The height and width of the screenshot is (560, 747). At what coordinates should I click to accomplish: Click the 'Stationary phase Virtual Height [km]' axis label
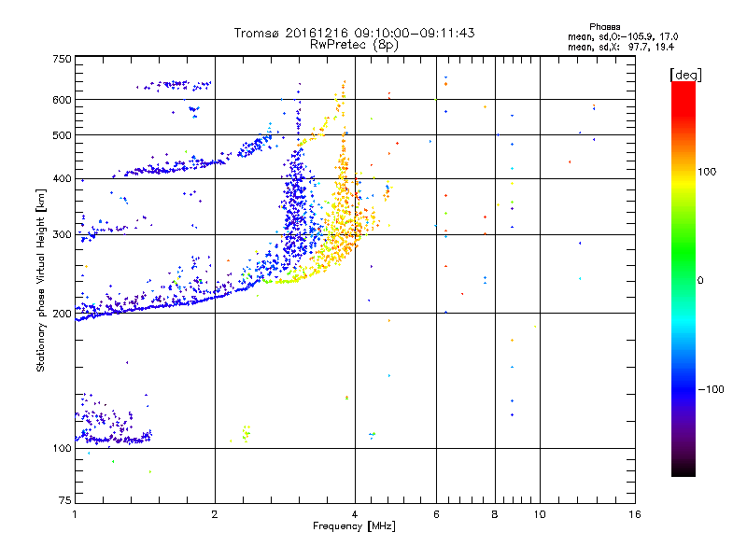pos(40,281)
